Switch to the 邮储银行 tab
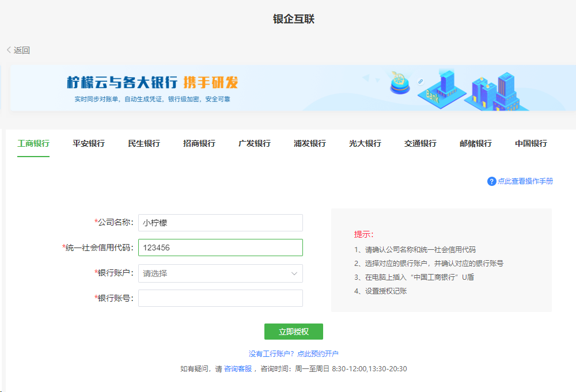 pos(475,143)
